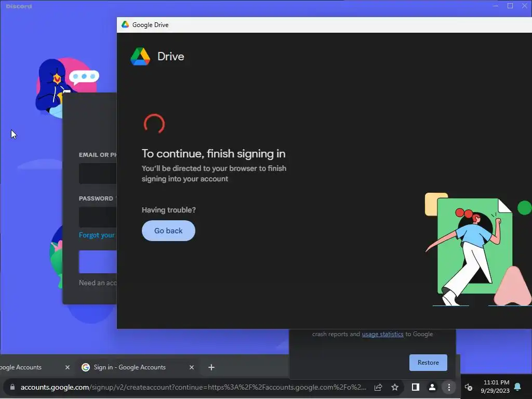The image size is (532, 399).
Task: Click the Restore button in Chrome popup
Action: (428, 362)
